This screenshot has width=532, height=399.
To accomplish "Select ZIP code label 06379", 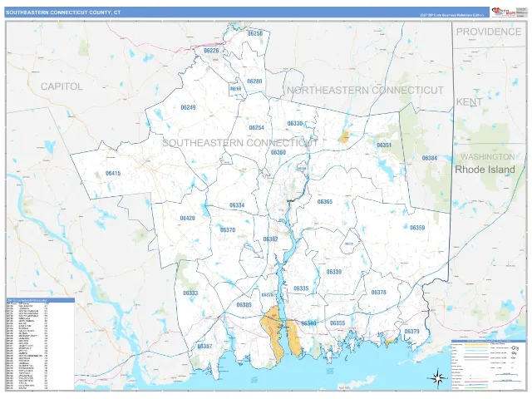I will point(412,331).
